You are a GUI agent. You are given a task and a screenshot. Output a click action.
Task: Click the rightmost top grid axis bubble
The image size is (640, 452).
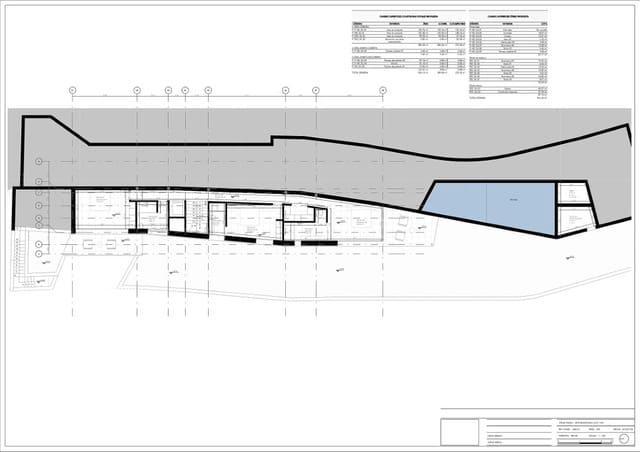[383, 90]
